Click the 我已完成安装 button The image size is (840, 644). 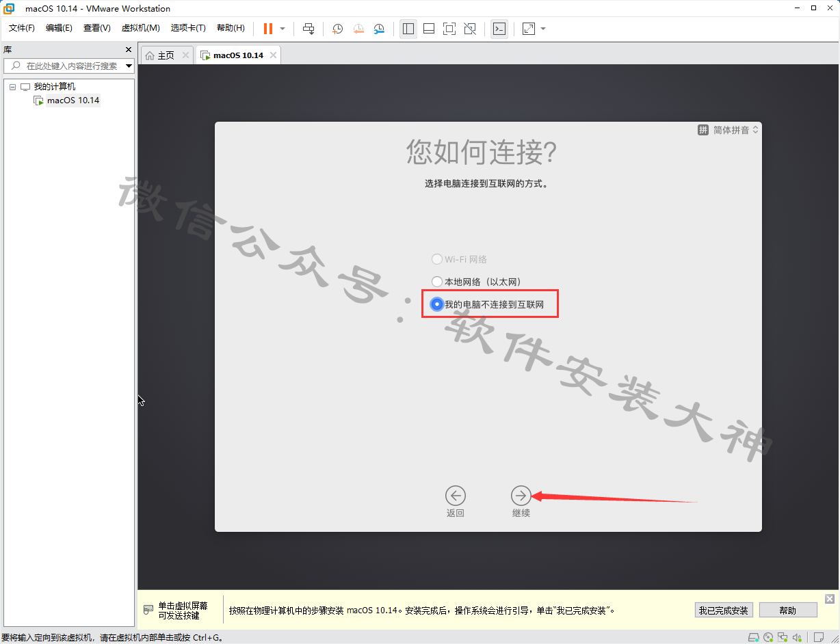pos(724,611)
